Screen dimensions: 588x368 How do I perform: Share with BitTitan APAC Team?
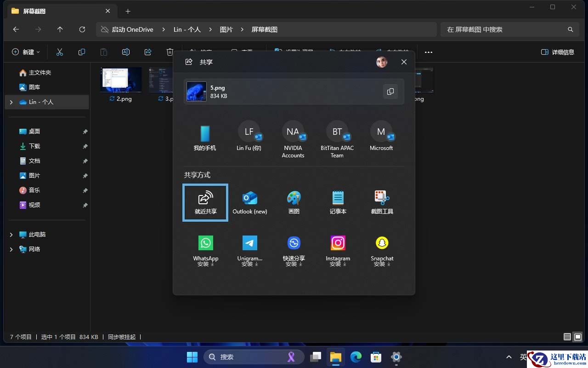pos(337,139)
